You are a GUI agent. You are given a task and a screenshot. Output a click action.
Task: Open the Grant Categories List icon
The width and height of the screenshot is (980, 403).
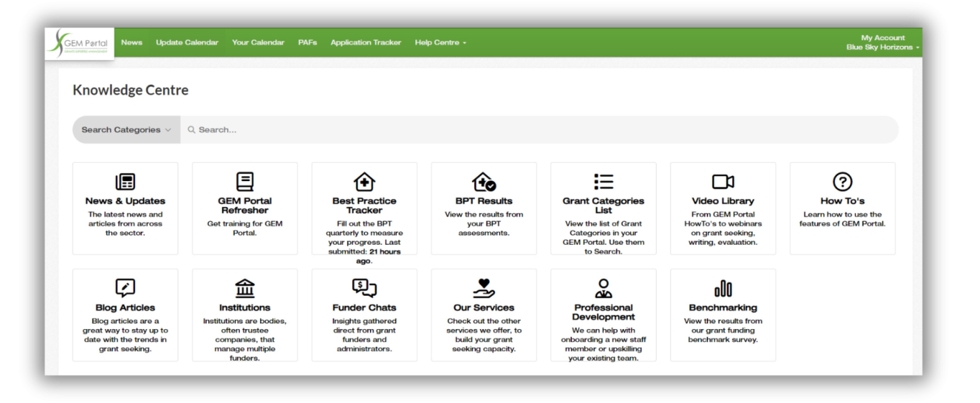click(x=603, y=181)
